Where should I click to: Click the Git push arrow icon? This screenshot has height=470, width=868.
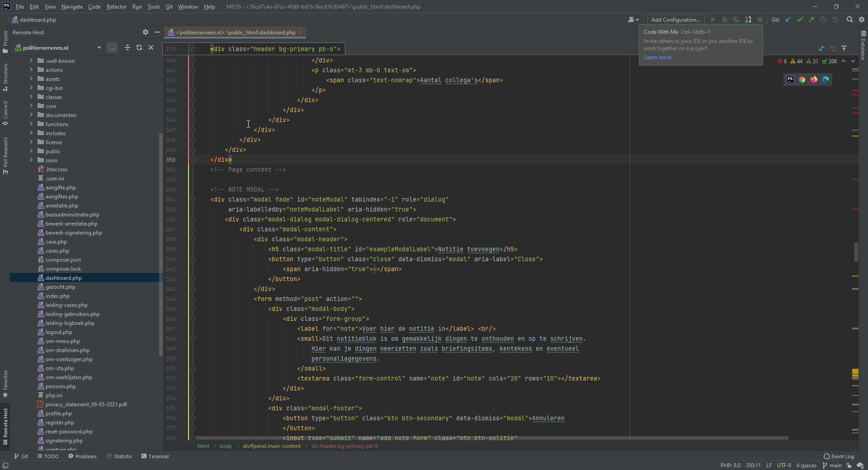tap(811, 19)
